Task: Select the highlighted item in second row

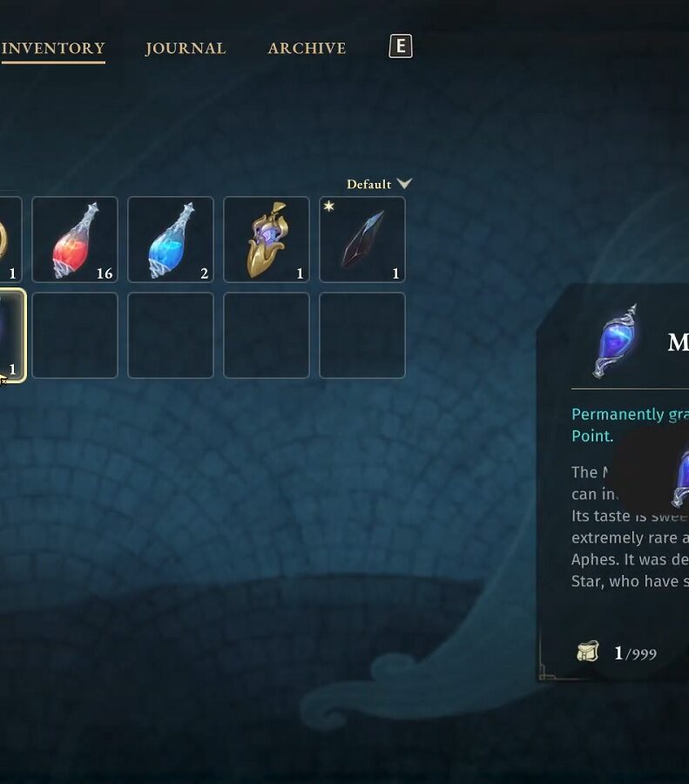Action: click(11, 335)
